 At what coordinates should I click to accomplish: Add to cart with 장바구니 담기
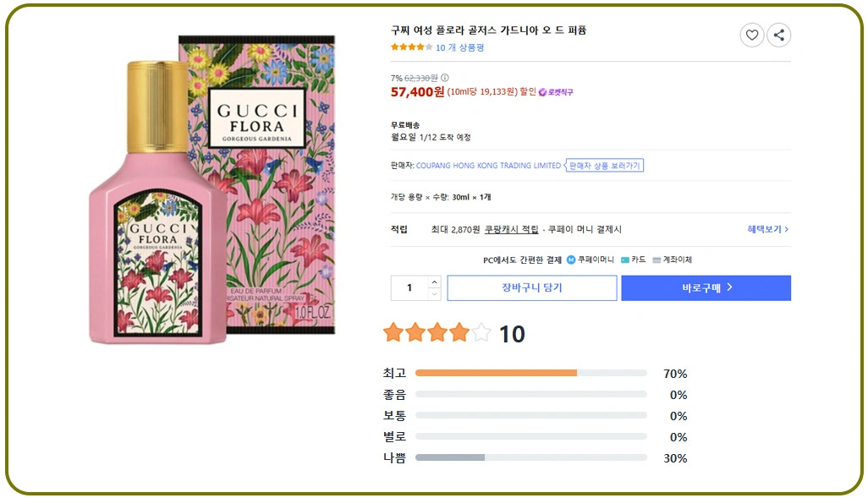pyautogui.click(x=531, y=287)
